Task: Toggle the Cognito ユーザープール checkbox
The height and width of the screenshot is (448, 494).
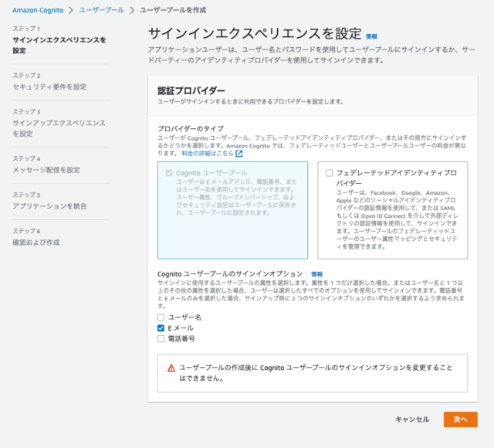Action: coord(169,173)
